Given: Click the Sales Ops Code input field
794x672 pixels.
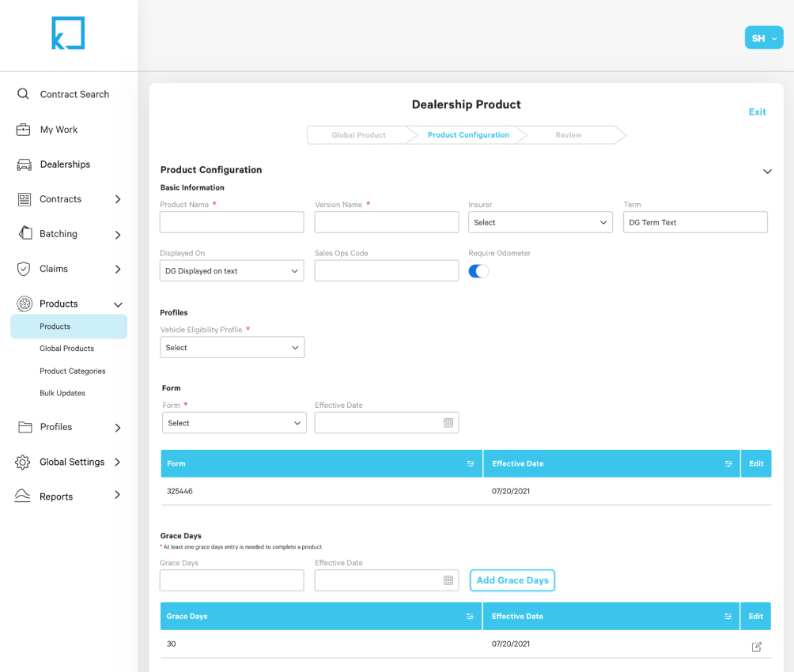Looking at the screenshot, I should click(387, 271).
